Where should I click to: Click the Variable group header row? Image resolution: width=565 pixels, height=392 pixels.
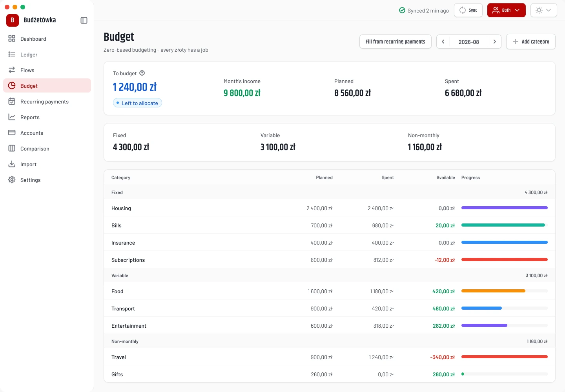coord(330,275)
